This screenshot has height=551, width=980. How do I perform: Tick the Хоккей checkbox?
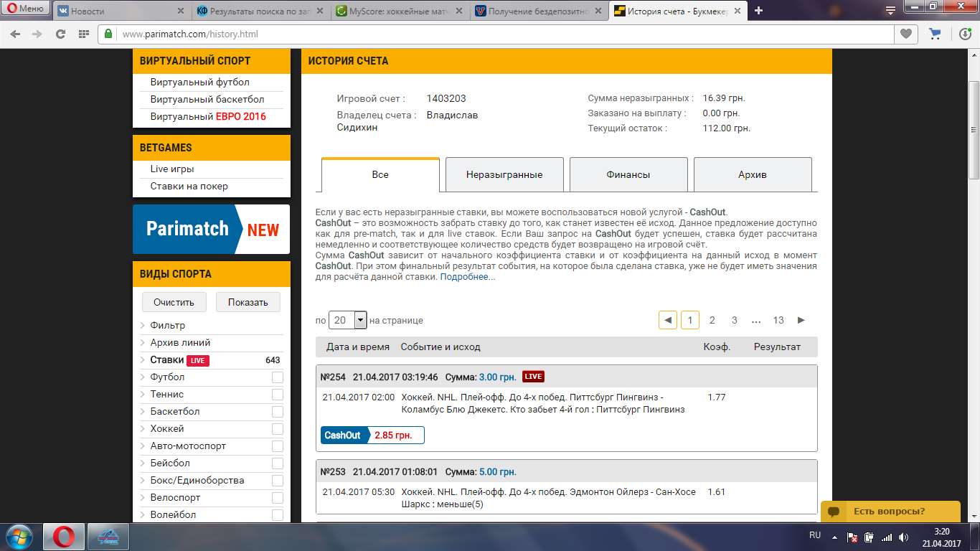click(278, 429)
